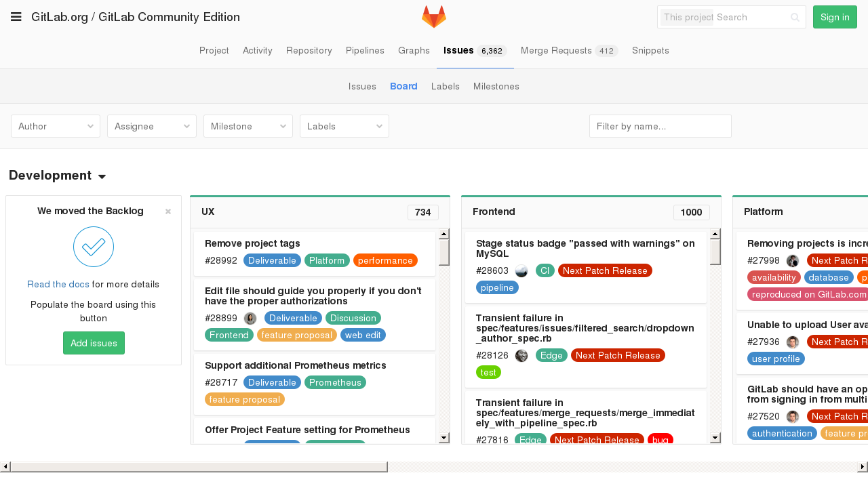The width and height of the screenshot is (868, 488).
Task: Click 'availability' label on issue #27998
Action: coord(774,277)
